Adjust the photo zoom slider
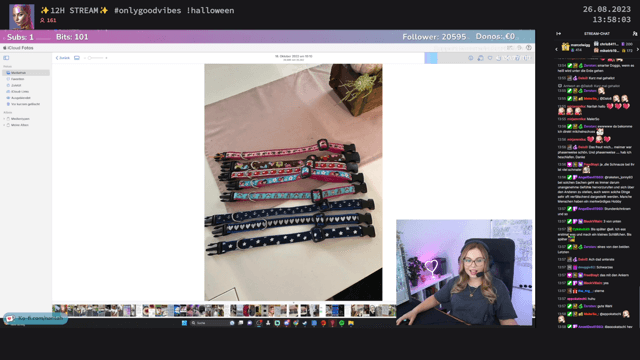 coord(96,58)
